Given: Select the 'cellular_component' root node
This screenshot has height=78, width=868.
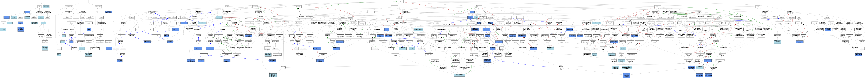Looking at the screenshot, I should coord(85,1).
